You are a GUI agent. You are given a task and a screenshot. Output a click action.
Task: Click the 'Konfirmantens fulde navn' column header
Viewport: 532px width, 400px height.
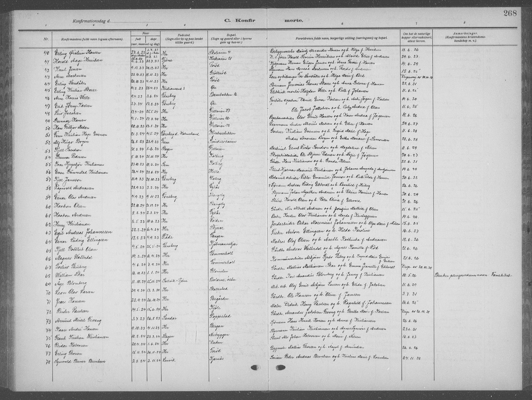pos(92,39)
